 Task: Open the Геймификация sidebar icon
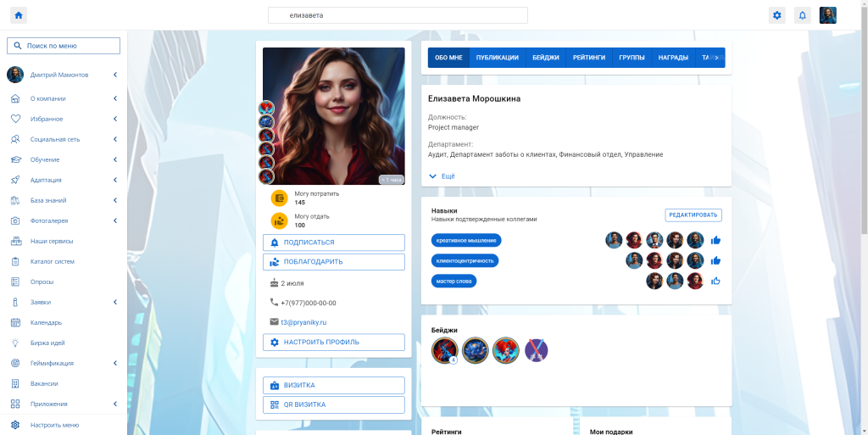click(15, 363)
